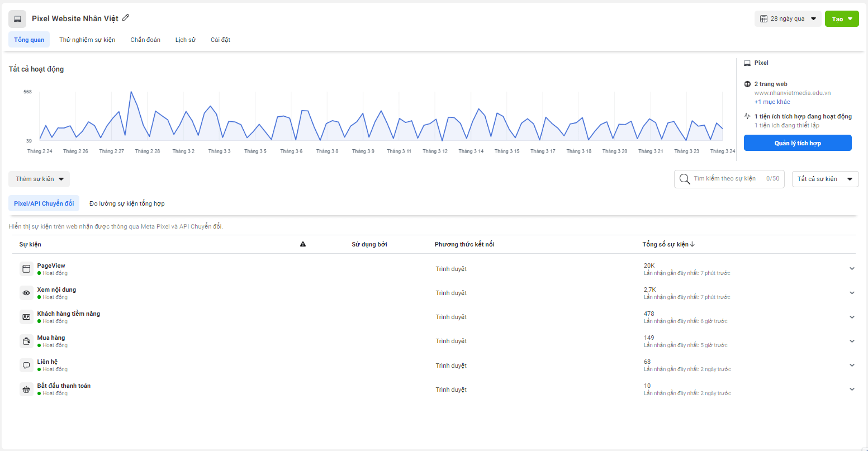Viewport: 868px width, 451px height.
Task: Expand the Khách hàng tiềm năng event row
Action: (x=852, y=317)
